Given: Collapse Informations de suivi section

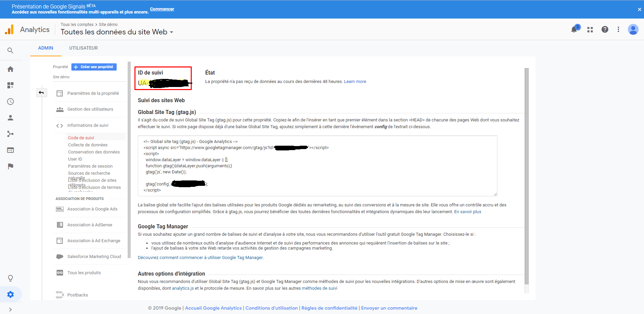Looking at the screenshot, I should coord(88,125).
